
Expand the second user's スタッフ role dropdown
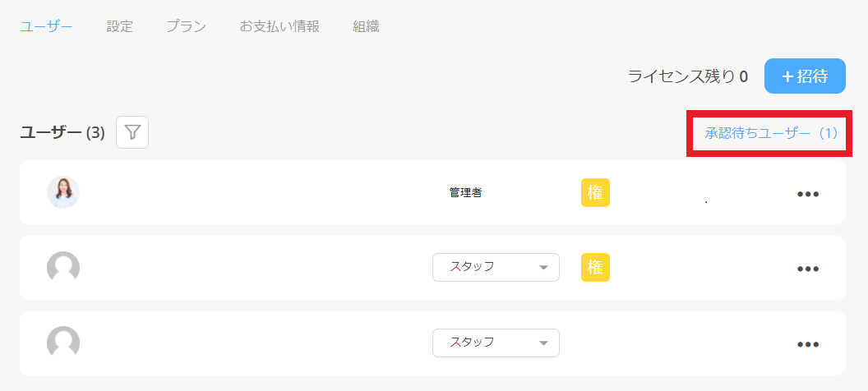(x=496, y=267)
